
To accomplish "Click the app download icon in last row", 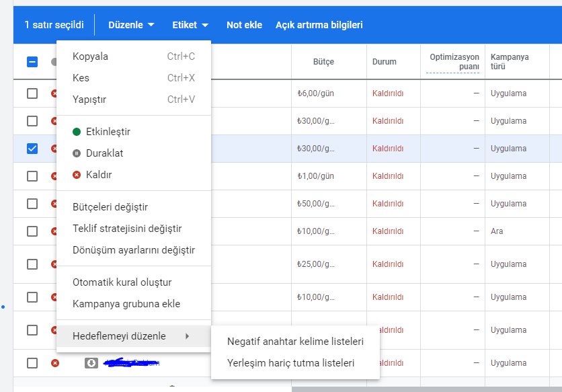I will click(91, 363).
